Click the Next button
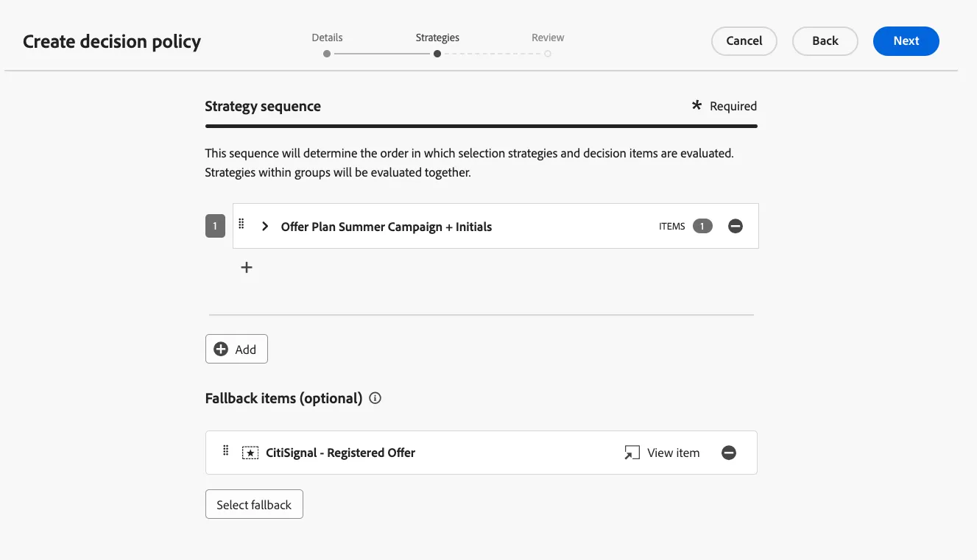 point(906,41)
